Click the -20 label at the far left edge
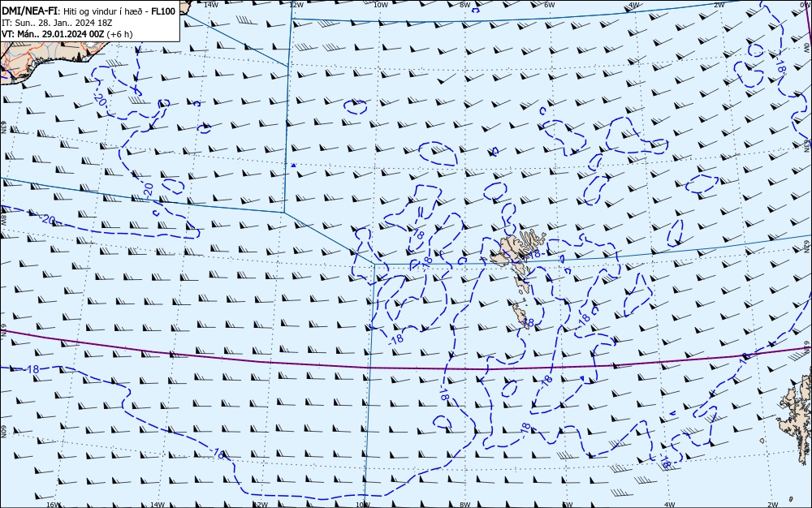The height and width of the screenshot is (508, 812). (47, 221)
